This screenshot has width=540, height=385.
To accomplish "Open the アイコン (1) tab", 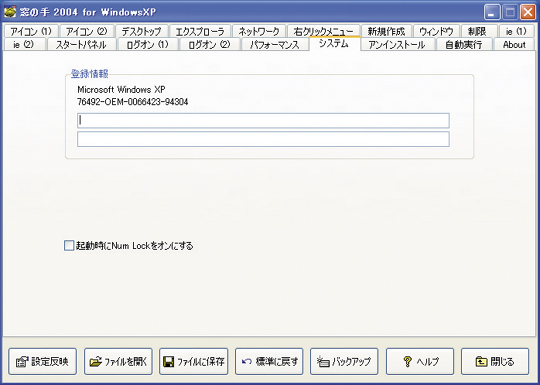I will point(31,31).
